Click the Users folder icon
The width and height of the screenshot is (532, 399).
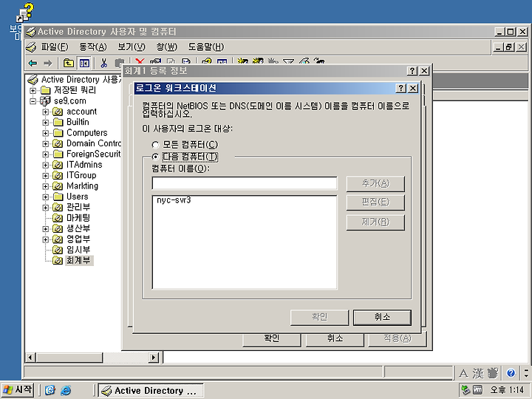(58, 197)
